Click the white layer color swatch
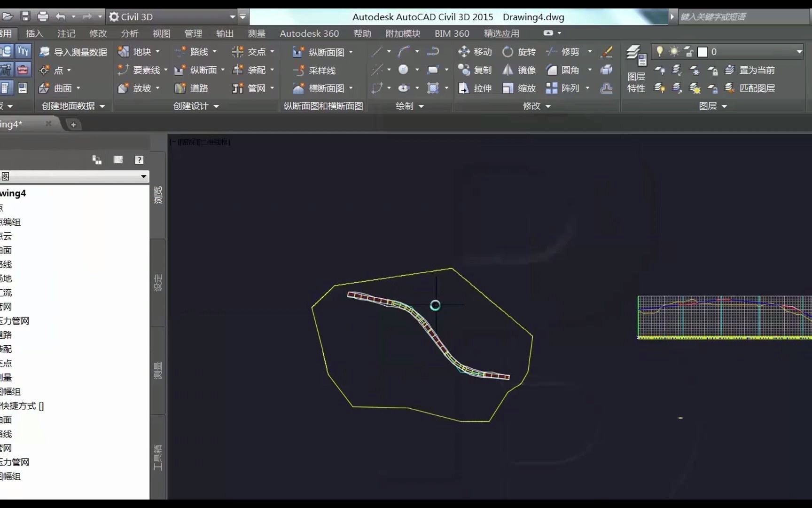This screenshot has width=812, height=508. [x=702, y=52]
